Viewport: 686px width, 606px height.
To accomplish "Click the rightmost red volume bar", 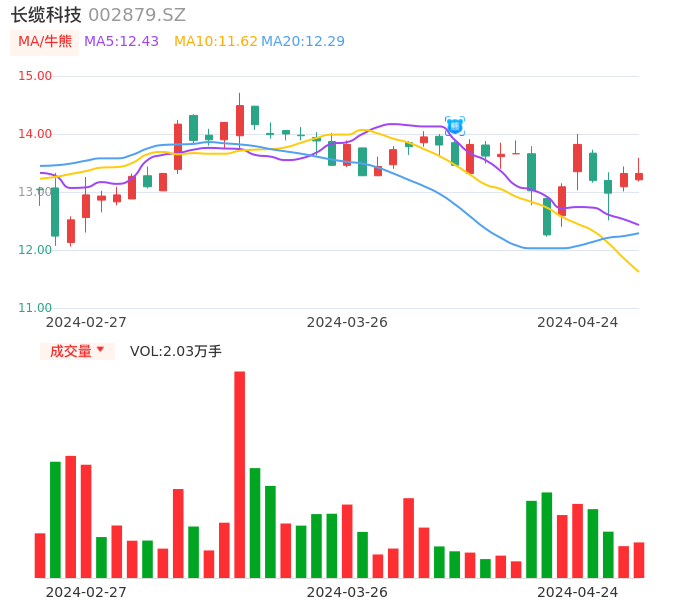I will tap(639, 560).
